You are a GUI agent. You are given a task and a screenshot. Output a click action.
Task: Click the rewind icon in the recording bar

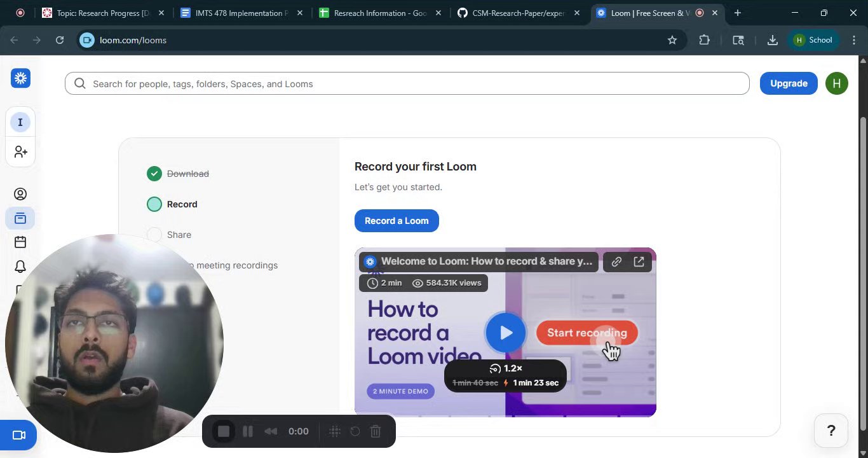point(271,431)
